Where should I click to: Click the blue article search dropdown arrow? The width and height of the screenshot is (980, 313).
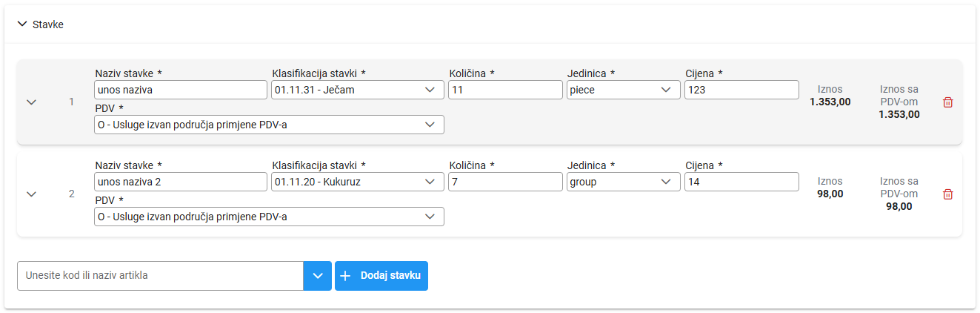click(318, 276)
